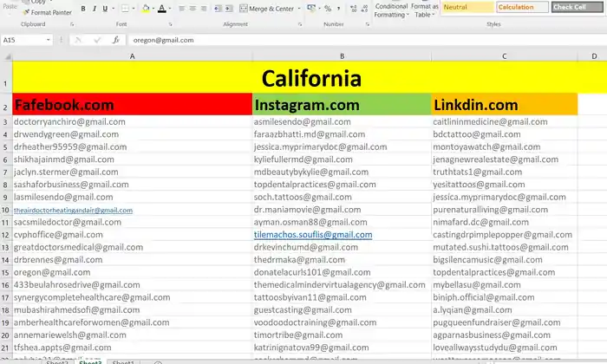Expand Name Box dropdown arrow
Image resolution: width=607 pixels, height=364 pixels.
coord(48,40)
